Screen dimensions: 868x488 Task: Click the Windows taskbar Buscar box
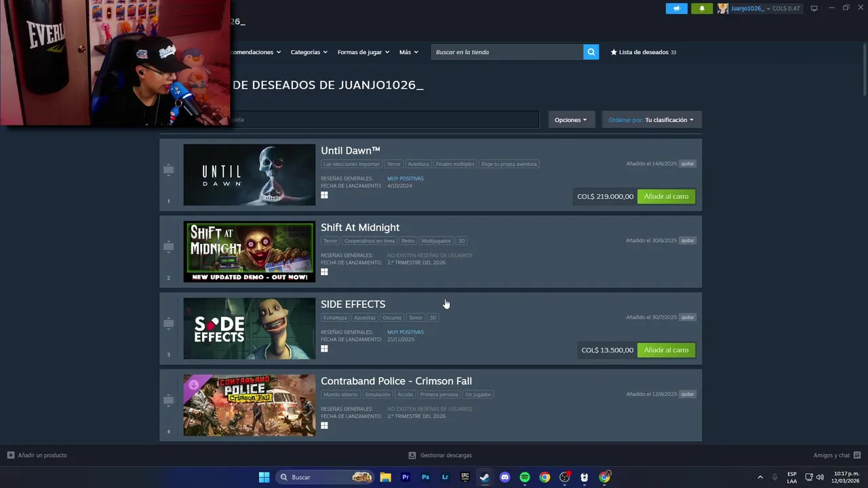point(325,477)
